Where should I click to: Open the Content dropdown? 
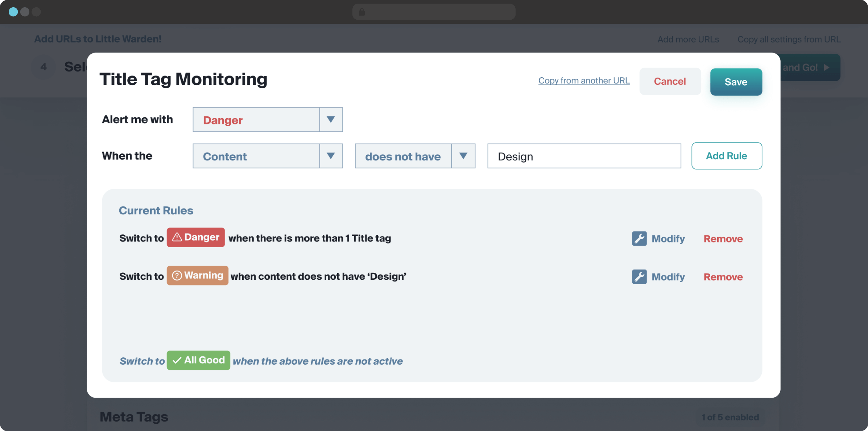(268, 156)
